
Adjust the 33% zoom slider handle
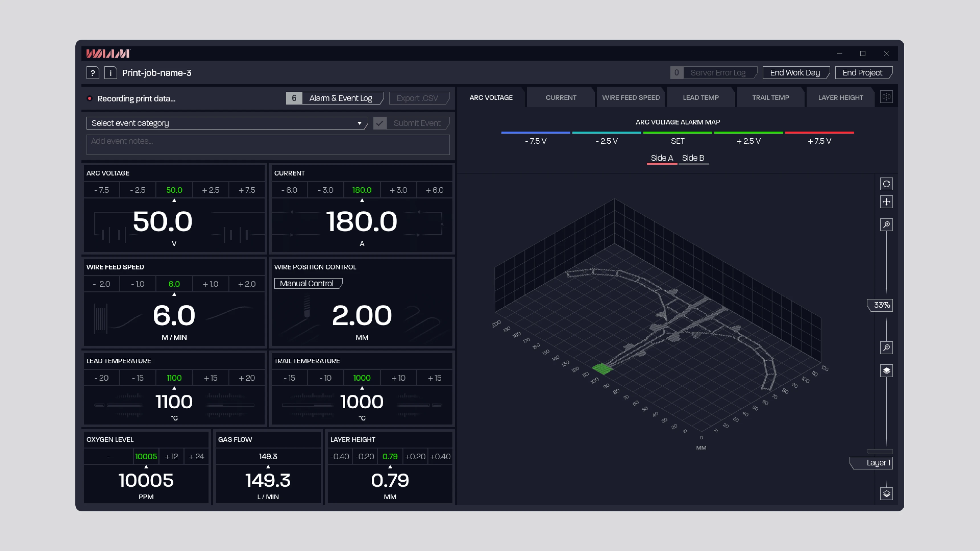pyautogui.click(x=879, y=305)
